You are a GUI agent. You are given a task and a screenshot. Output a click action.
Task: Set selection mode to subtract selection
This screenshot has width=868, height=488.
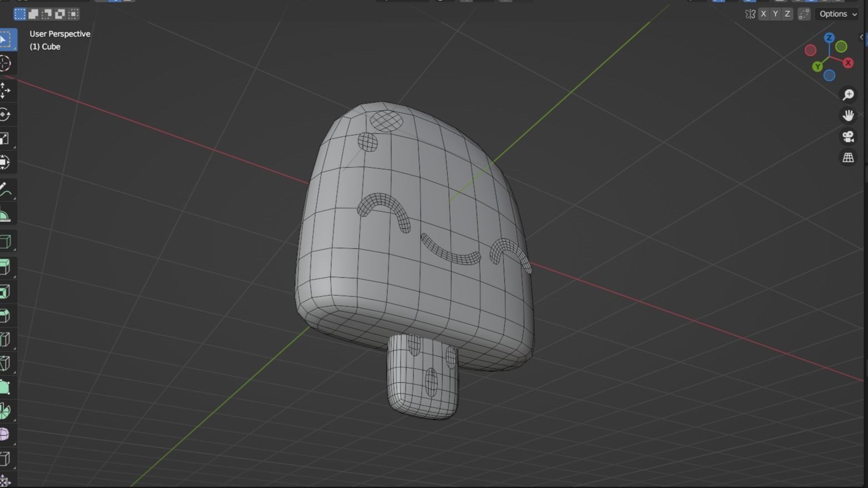pos(47,14)
